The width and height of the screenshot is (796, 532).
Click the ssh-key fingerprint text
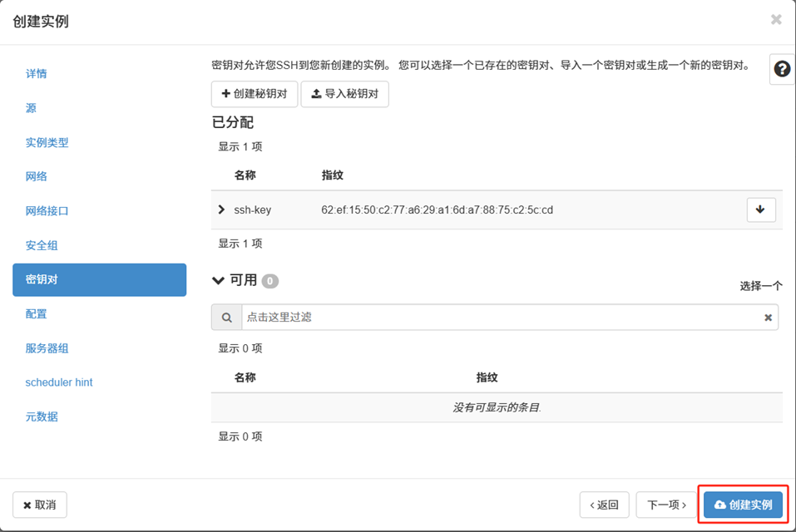pos(437,210)
